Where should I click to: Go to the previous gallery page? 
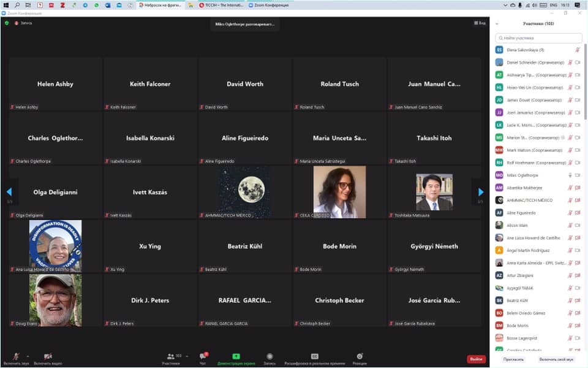pyautogui.click(x=9, y=192)
